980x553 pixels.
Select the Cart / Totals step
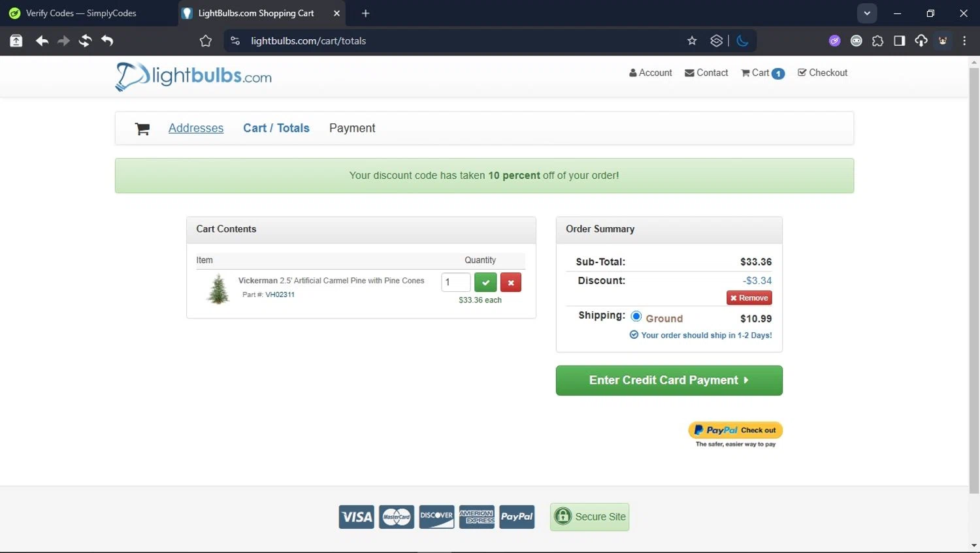tap(276, 128)
